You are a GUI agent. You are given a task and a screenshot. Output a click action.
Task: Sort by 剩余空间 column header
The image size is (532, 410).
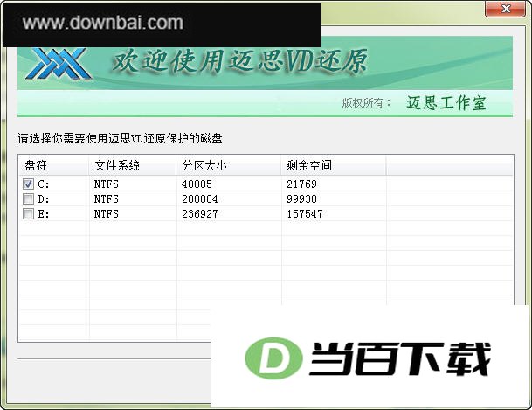[x=334, y=165]
